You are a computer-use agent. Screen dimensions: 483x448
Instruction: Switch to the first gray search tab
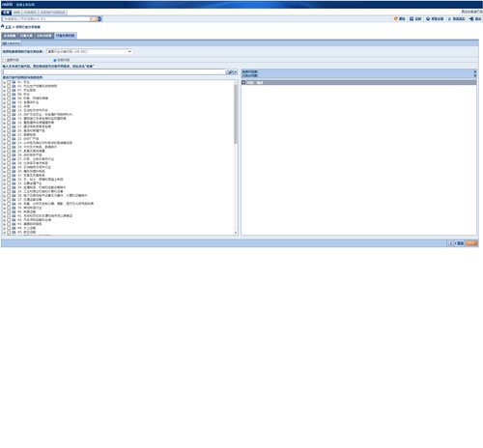coord(10,36)
